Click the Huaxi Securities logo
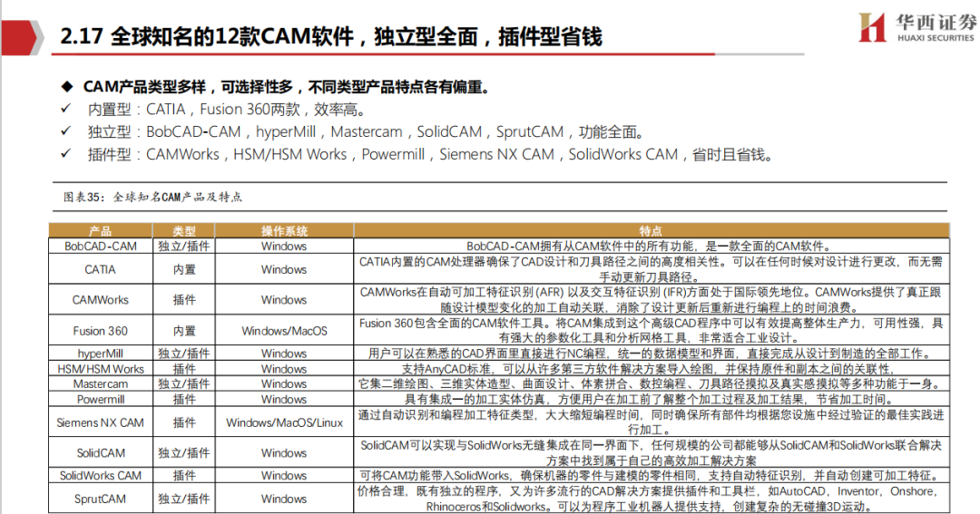This screenshot has width=980, height=514. [x=916, y=28]
